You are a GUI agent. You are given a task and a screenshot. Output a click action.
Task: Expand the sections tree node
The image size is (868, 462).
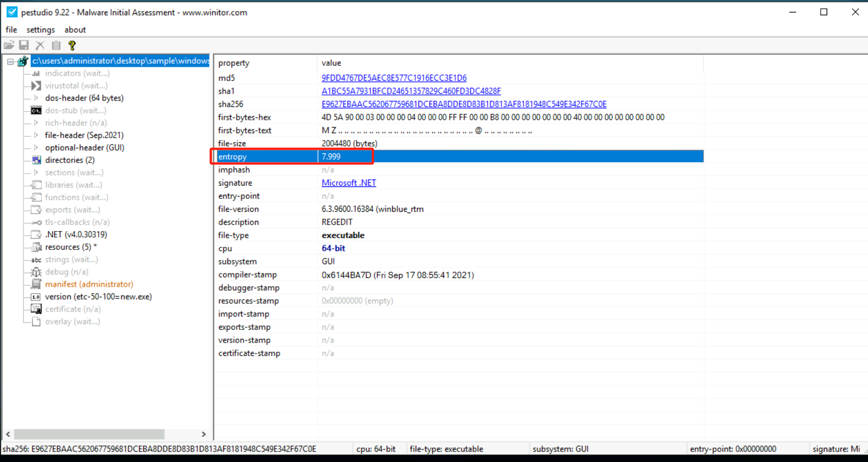(x=36, y=173)
